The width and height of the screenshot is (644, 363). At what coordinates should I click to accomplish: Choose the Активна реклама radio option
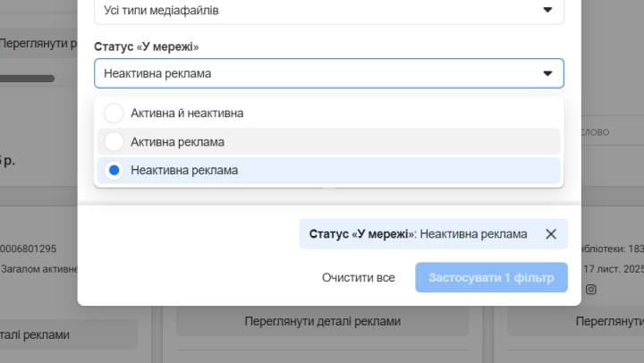pos(114,141)
